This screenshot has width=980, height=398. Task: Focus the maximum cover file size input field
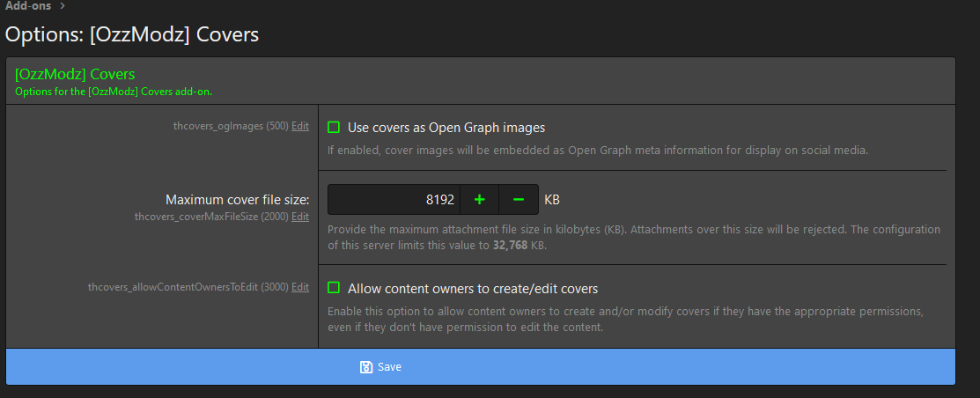(x=394, y=200)
